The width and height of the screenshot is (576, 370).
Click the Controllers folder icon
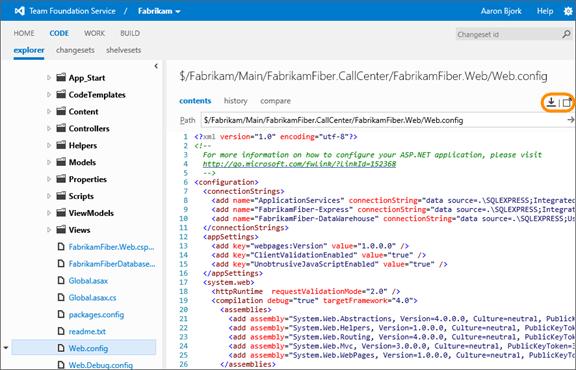coord(61,128)
